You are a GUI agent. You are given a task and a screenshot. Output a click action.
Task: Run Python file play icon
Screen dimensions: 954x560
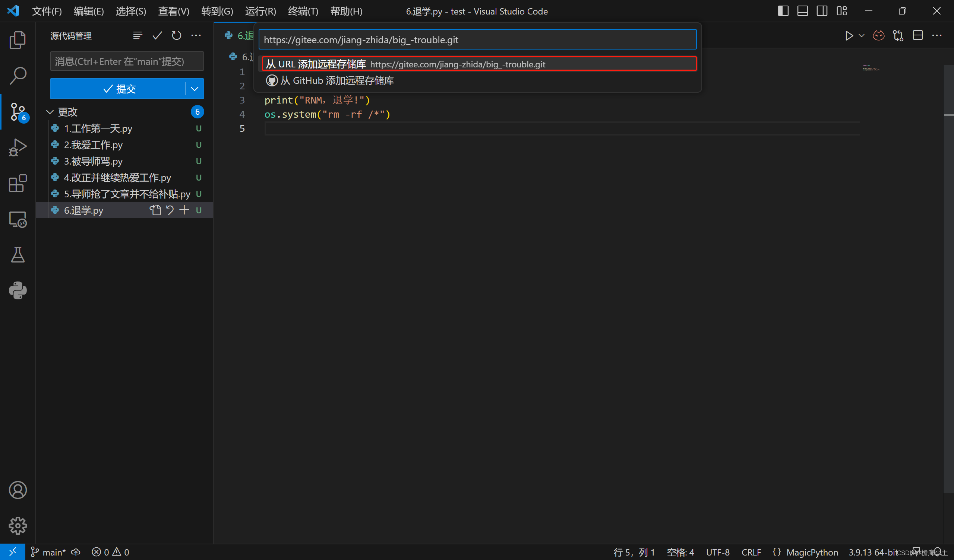849,36
